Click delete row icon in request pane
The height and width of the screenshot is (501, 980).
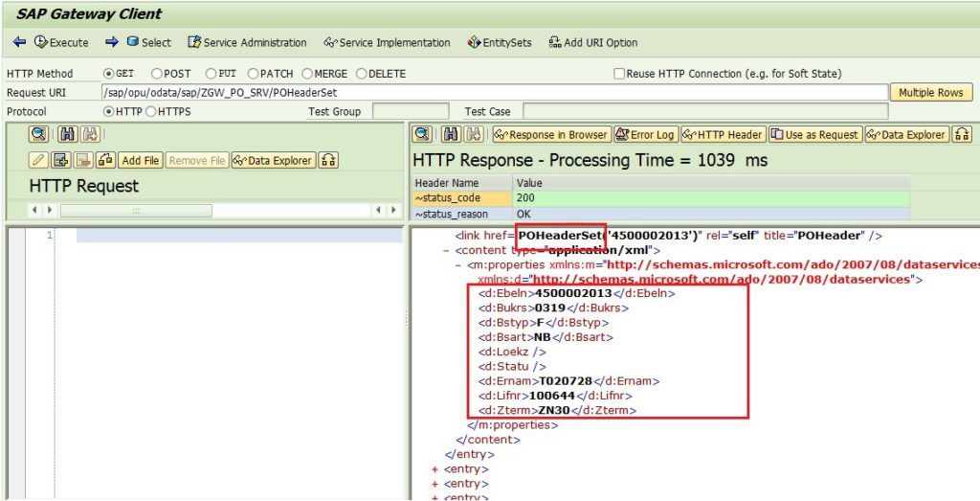(83, 160)
